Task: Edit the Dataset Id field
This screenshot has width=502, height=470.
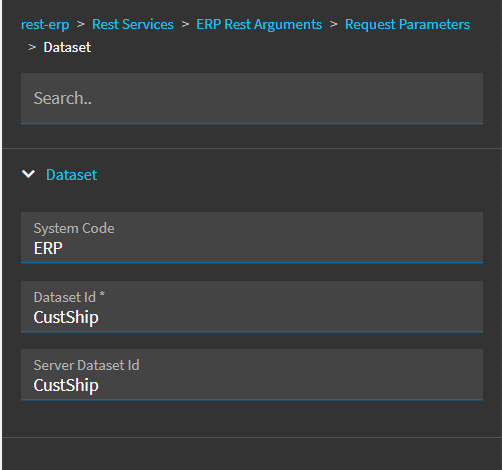Action: pos(252,306)
